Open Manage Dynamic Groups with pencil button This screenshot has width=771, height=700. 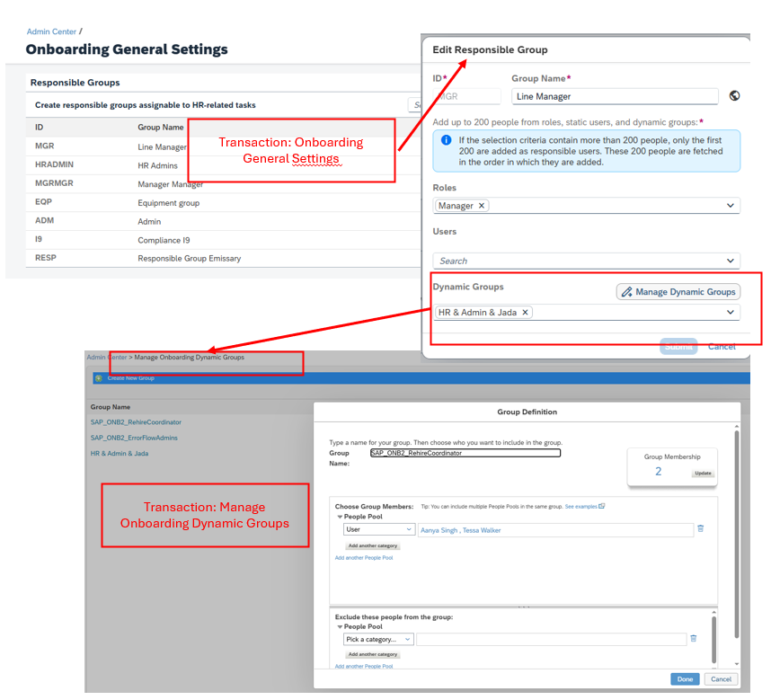(x=678, y=291)
